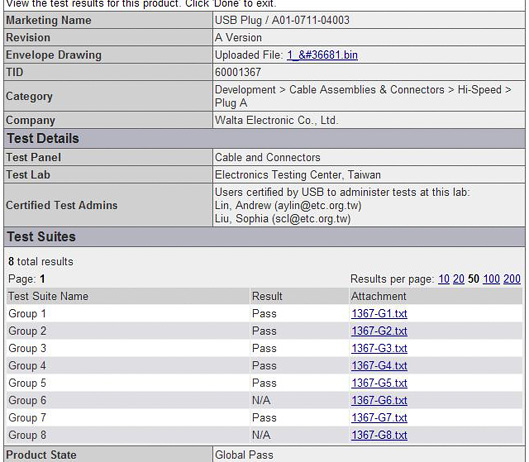
Task: Open attachment 1367-G1.txt
Action: [379, 314]
